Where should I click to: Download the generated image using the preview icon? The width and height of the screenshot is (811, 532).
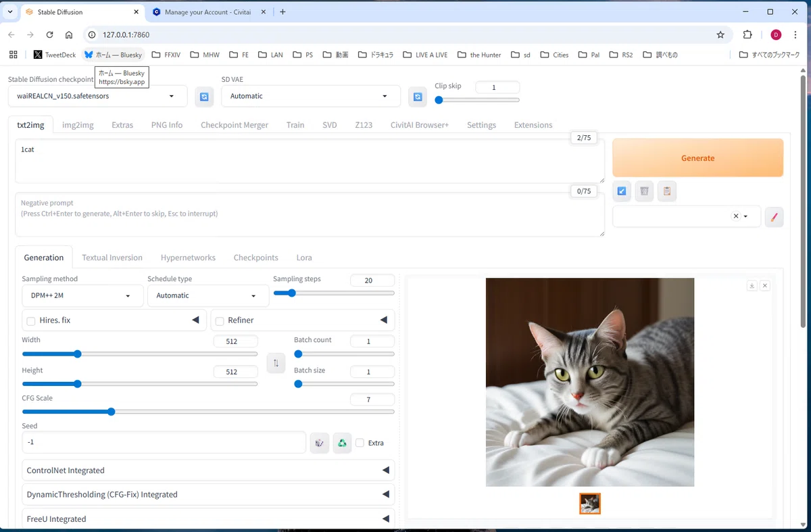point(752,286)
